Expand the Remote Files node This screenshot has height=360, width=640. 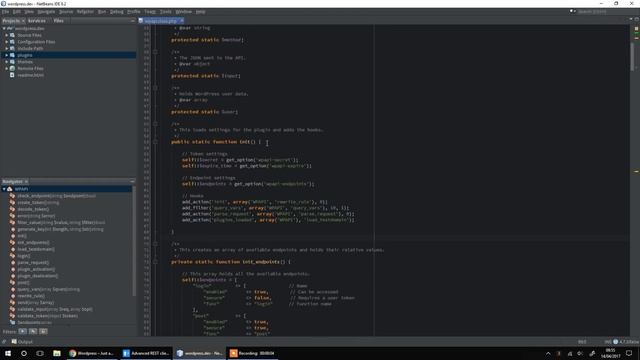tap(7, 68)
